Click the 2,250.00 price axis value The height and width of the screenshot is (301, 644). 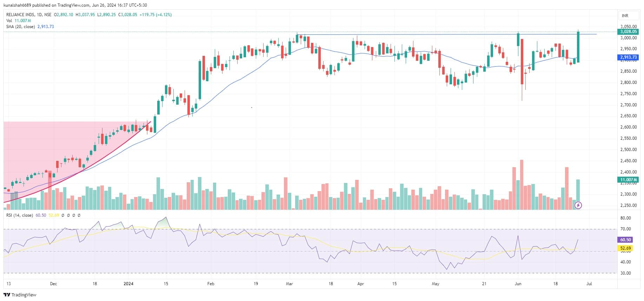pos(628,205)
